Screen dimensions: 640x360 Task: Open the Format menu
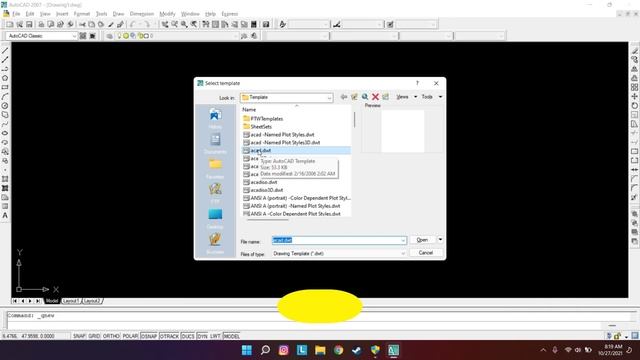tap(82, 14)
